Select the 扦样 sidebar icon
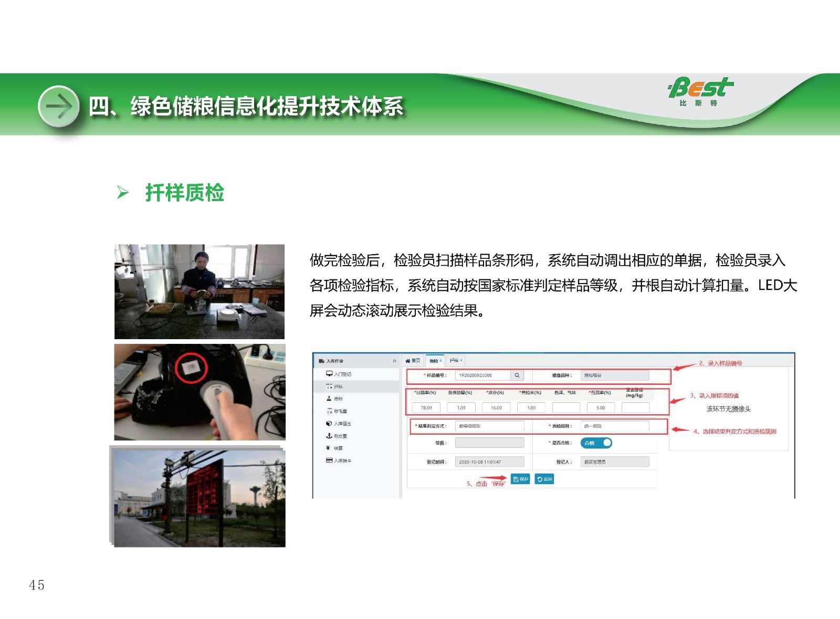 pyautogui.click(x=329, y=386)
